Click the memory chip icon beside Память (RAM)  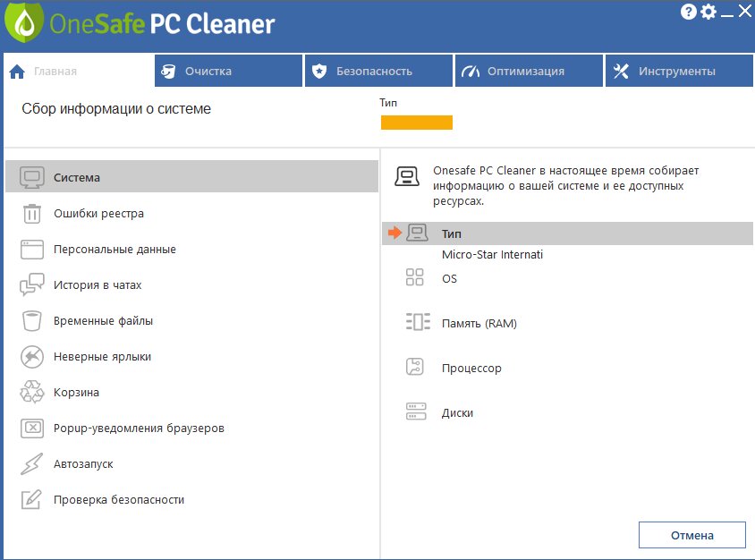point(418,322)
